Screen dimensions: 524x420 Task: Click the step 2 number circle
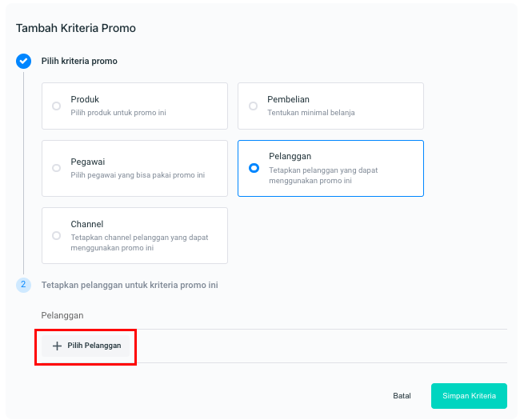(x=23, y=285)
